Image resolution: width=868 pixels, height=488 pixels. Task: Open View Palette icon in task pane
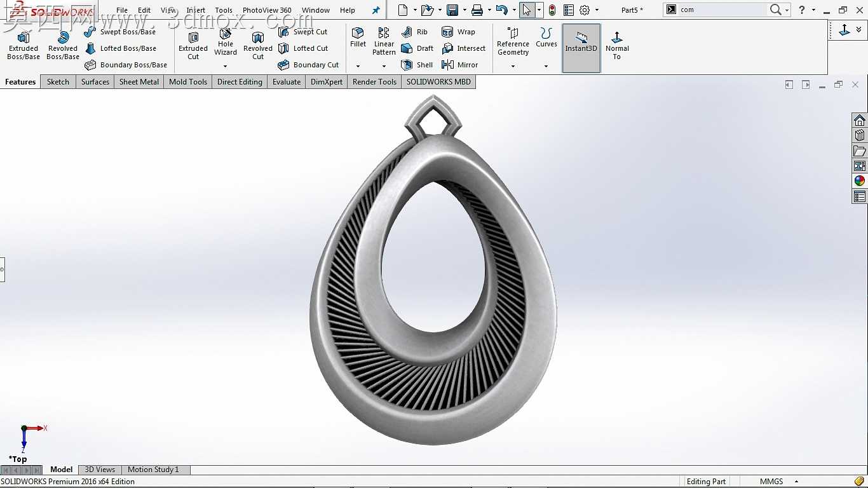tap(860, 166)
